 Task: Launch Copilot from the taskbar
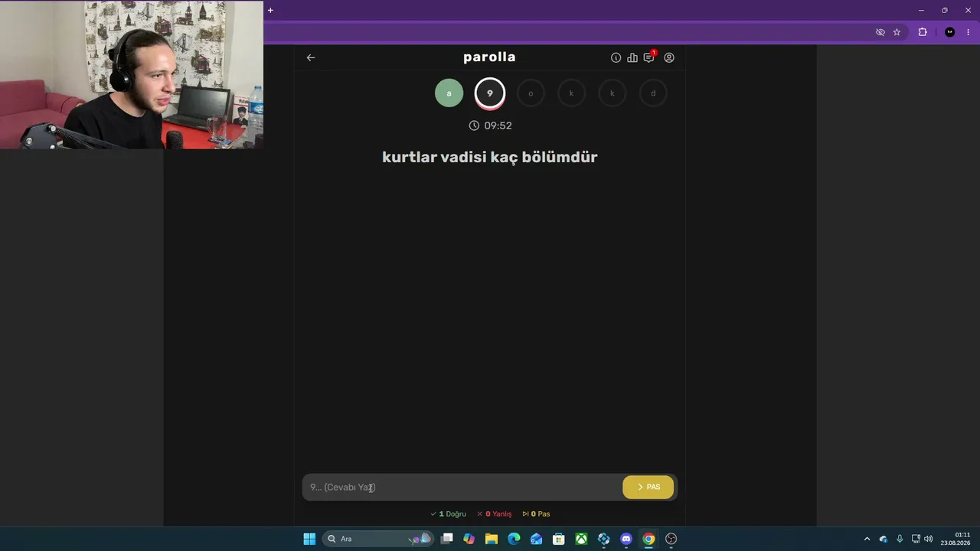coord(469,539)
